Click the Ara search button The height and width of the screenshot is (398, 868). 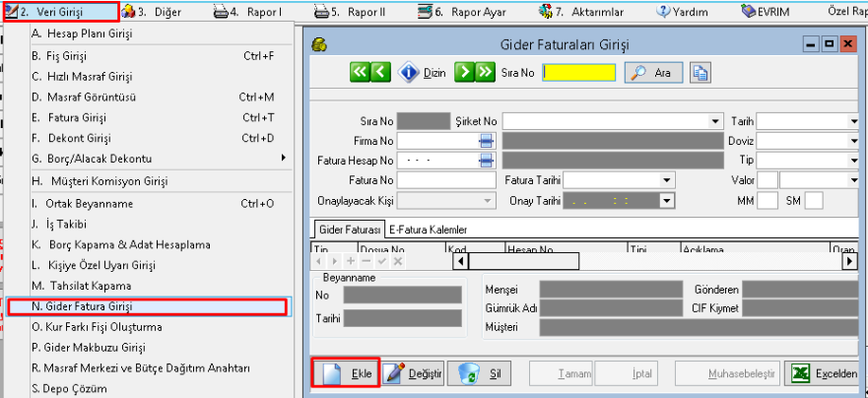[x=654, y=73]
